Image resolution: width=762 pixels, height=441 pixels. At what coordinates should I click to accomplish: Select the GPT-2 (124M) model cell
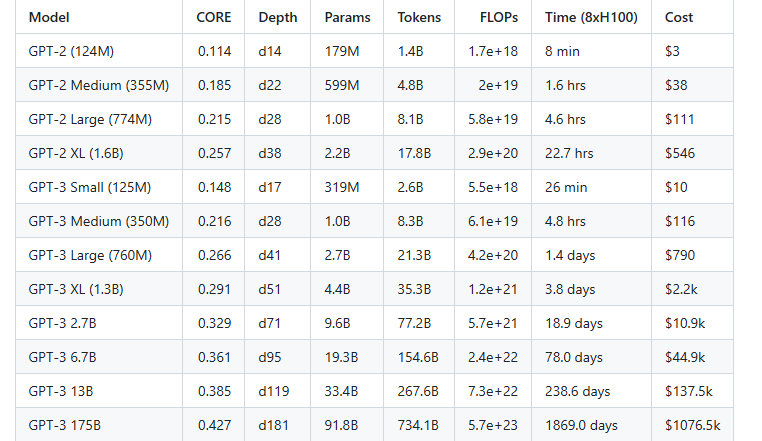[71, 51]
